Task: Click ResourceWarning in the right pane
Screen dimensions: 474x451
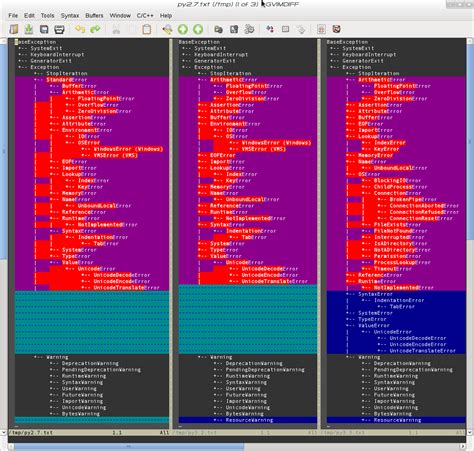Action: point(397,420)
